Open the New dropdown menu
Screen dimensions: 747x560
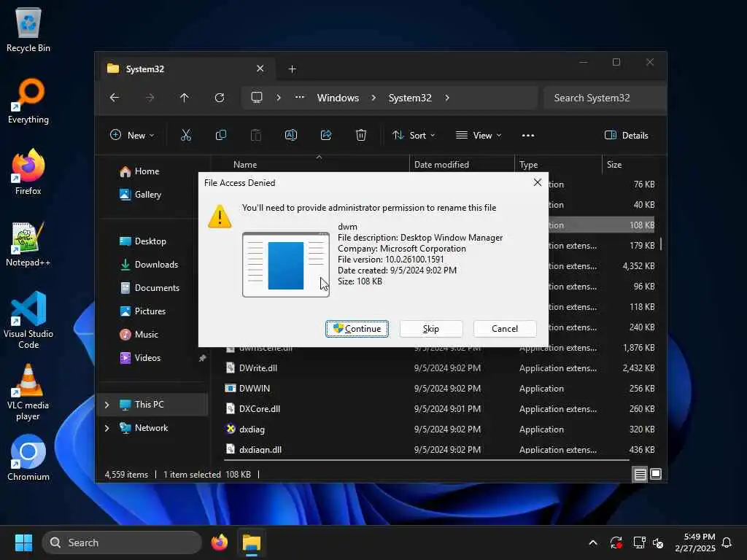[132, 135]
